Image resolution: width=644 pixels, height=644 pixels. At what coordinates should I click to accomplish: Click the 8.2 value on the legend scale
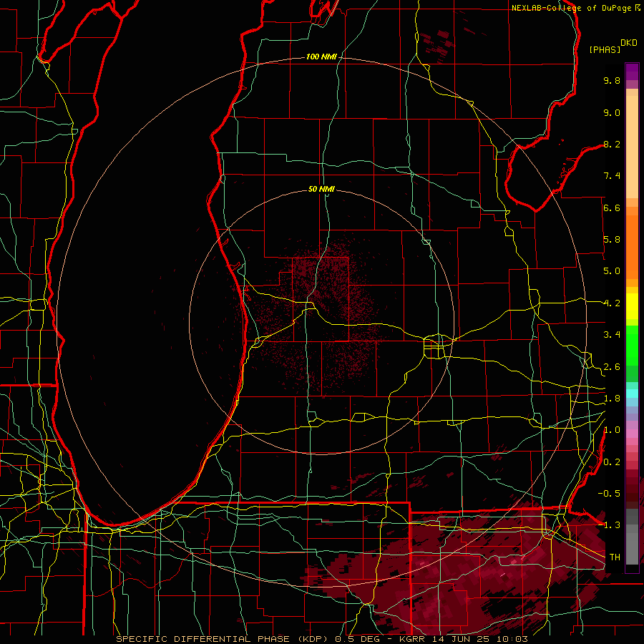612,144
